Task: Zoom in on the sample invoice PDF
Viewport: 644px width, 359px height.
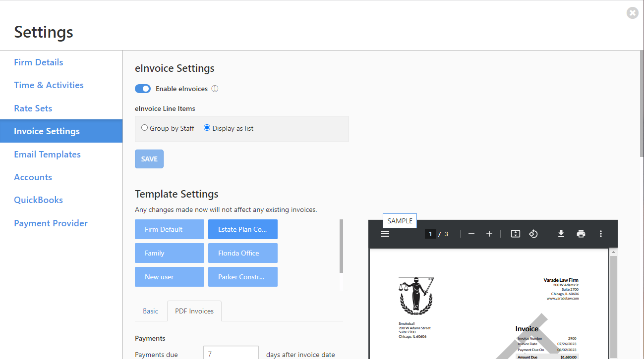Action: click(489, 233)
